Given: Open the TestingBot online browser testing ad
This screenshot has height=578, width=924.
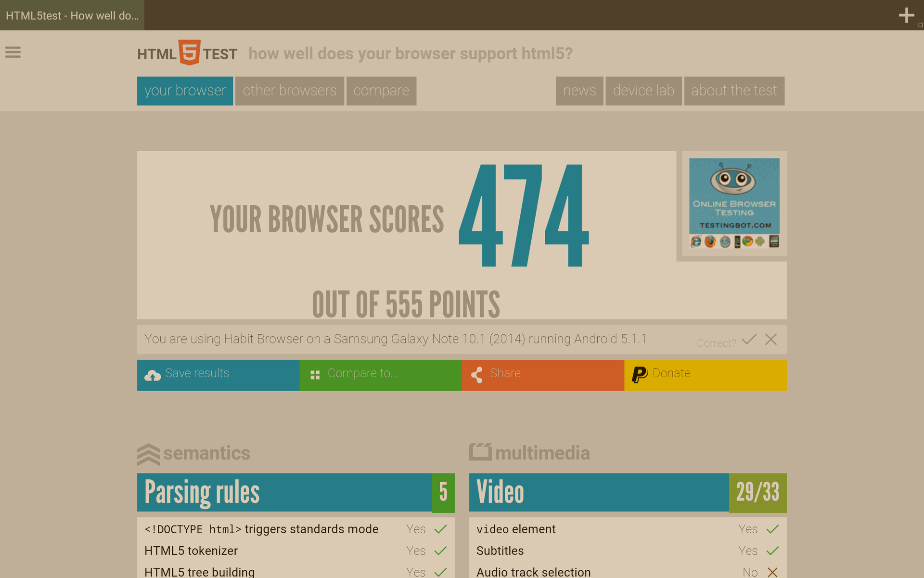Looking at the screenshot, I should 734,203.
